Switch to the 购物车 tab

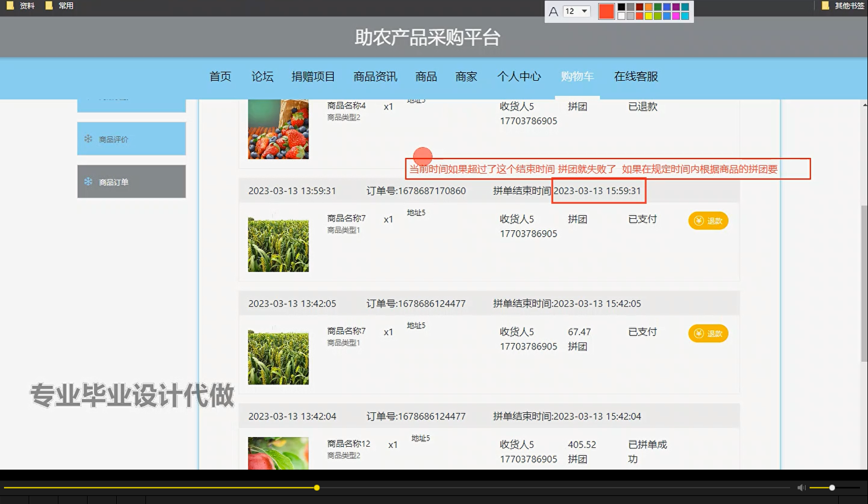point(578,76)
